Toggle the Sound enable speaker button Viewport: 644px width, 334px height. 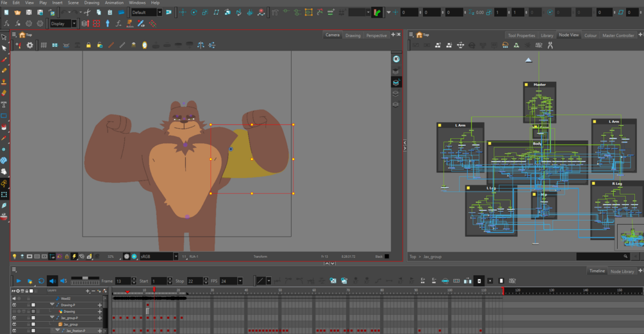(52, 281)
